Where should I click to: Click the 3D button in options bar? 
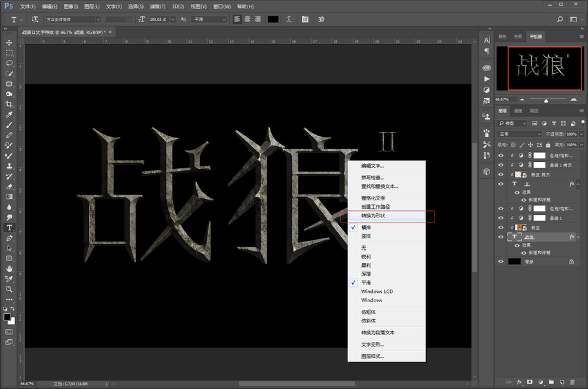click(x=321, y=20)
